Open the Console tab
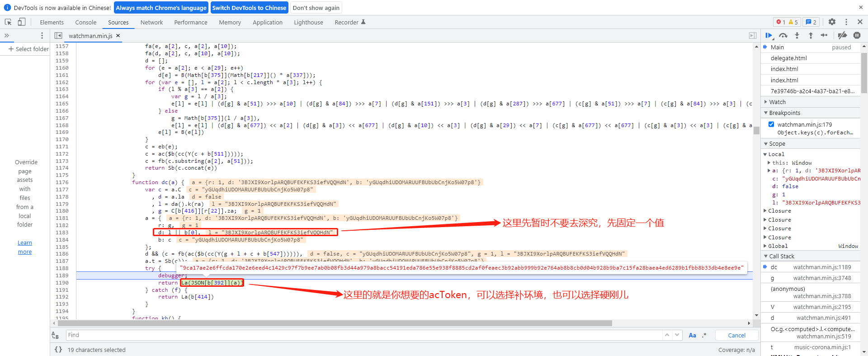 tap(85, 22)
